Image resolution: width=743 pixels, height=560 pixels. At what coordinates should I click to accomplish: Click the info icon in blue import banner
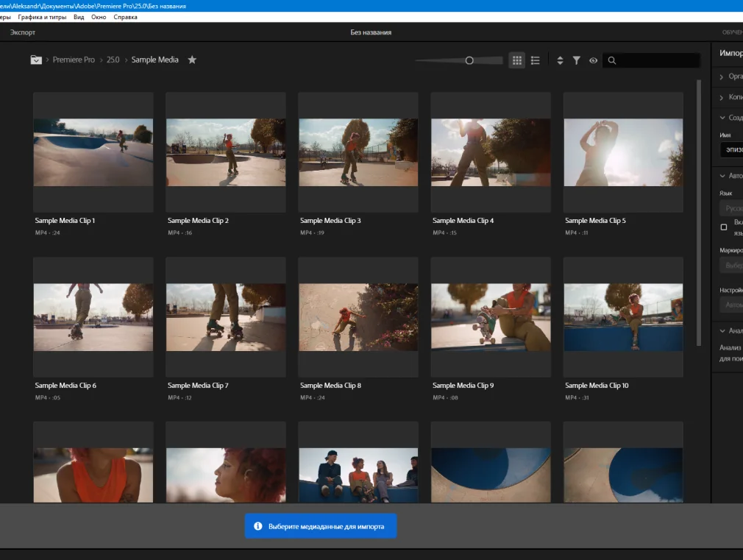[258, 527]
